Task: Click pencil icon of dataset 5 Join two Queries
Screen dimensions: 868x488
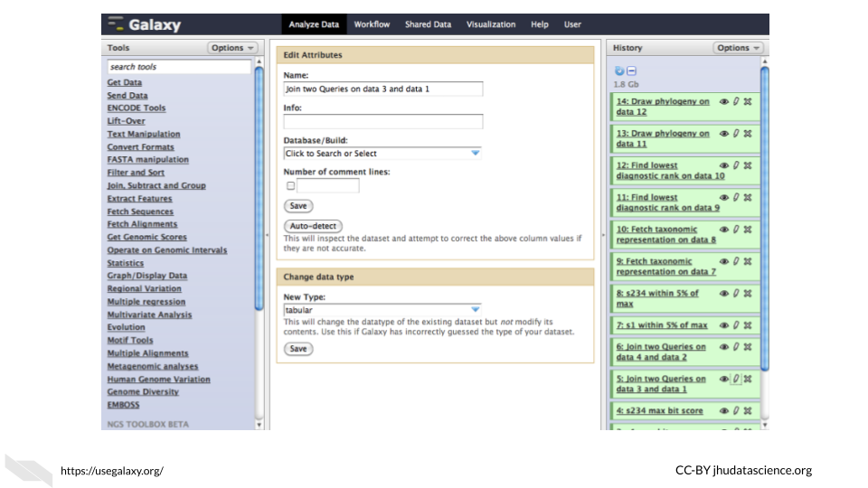Action: coord(736,379)
